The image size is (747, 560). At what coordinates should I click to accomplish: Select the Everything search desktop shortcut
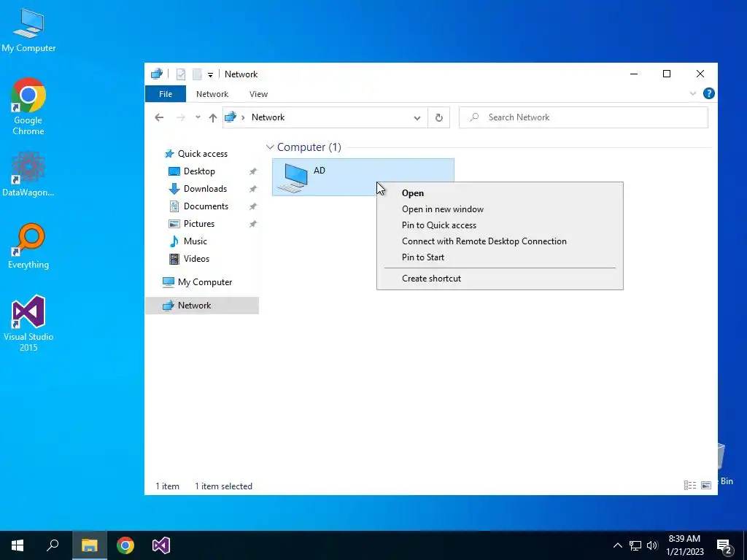(28, 246)
